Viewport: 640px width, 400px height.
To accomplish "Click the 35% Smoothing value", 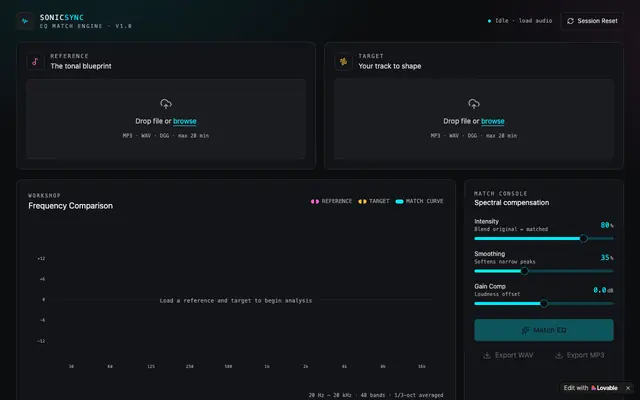I will (x=607, y=258).
